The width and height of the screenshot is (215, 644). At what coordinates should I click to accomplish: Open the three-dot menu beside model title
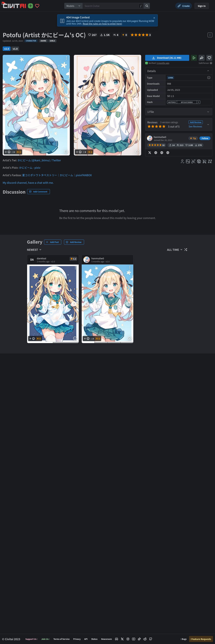pos(210,35)
